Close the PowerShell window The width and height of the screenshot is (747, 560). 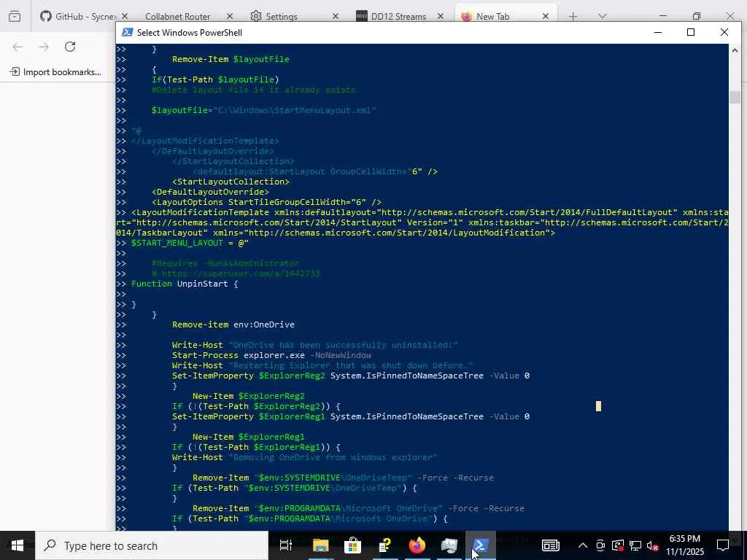click(x=724, y=32)
